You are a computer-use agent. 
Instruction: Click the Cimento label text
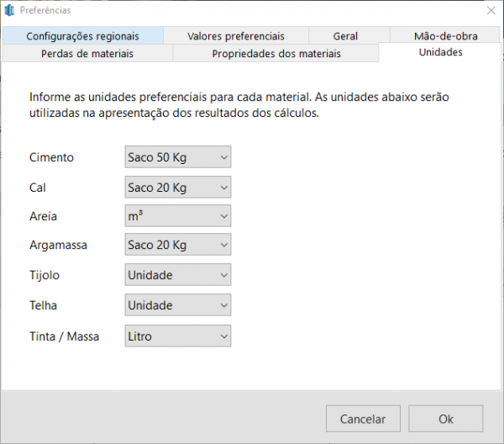pos(51,157)
